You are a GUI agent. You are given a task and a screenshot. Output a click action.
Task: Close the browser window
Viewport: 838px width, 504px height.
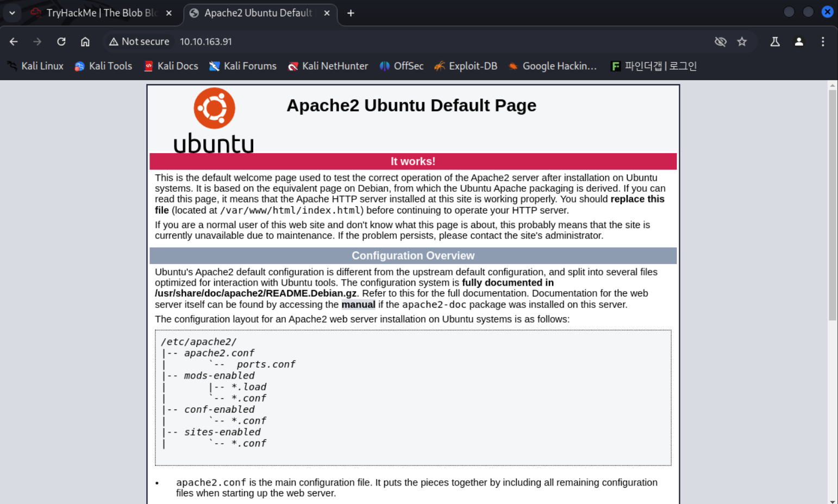(x=827, y=12)
